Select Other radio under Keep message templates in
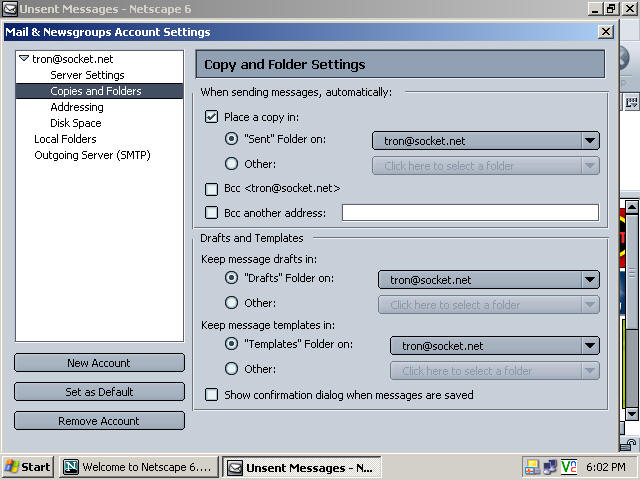Image resolution: width=640 pixels, height=480 pixels. (231, 369)
